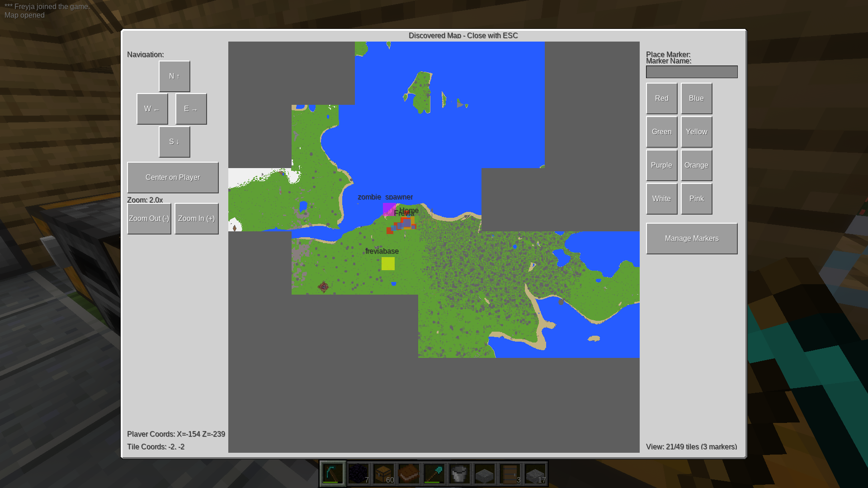
Task: Select the obsidian block hotbar slot
Action: coord(358,474)
